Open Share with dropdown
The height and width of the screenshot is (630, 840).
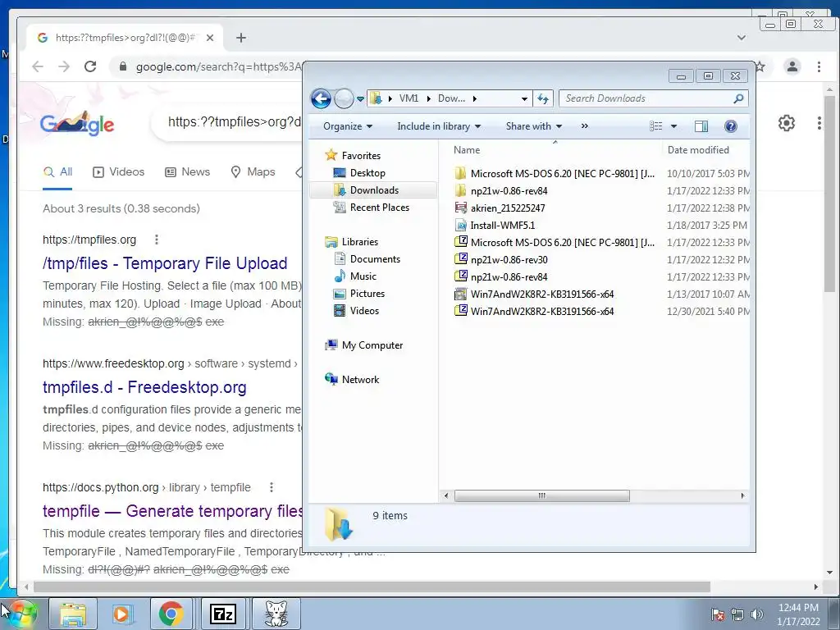coord(533,126)
